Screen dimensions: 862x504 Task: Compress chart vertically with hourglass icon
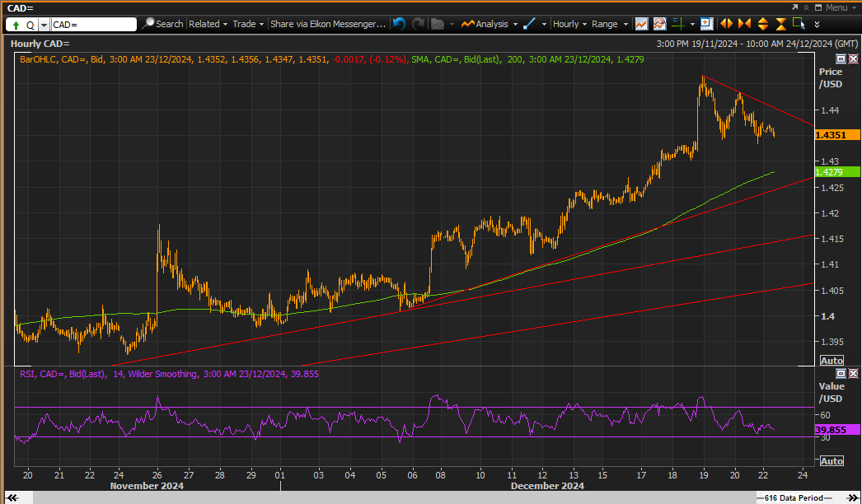tap(781, 24)
